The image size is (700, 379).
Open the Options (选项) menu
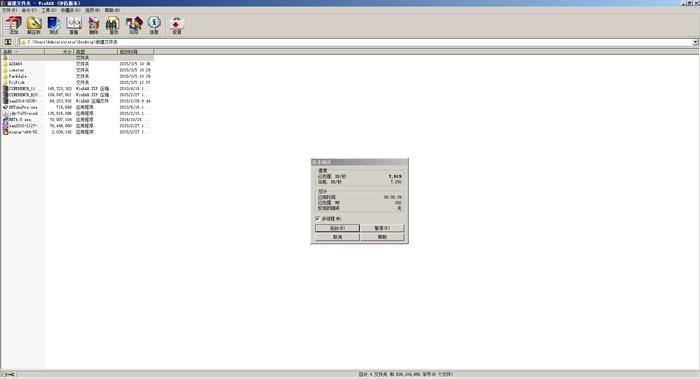click(92, 10)
